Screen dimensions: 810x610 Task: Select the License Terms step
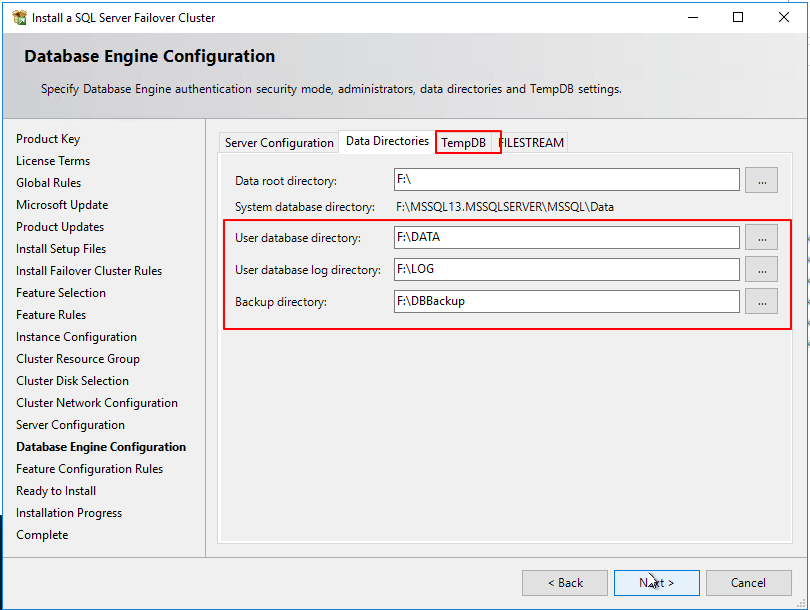(53, 161)
